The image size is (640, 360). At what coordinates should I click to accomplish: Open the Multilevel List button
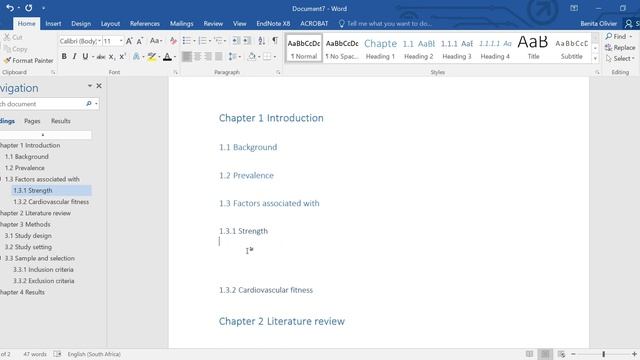pyautogui.click(x=218, y=40)
